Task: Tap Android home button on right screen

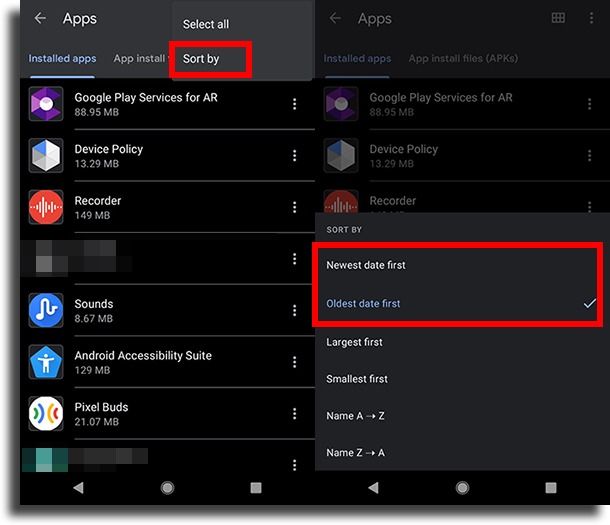Action: pyautogui.click(x=462, y=488)
